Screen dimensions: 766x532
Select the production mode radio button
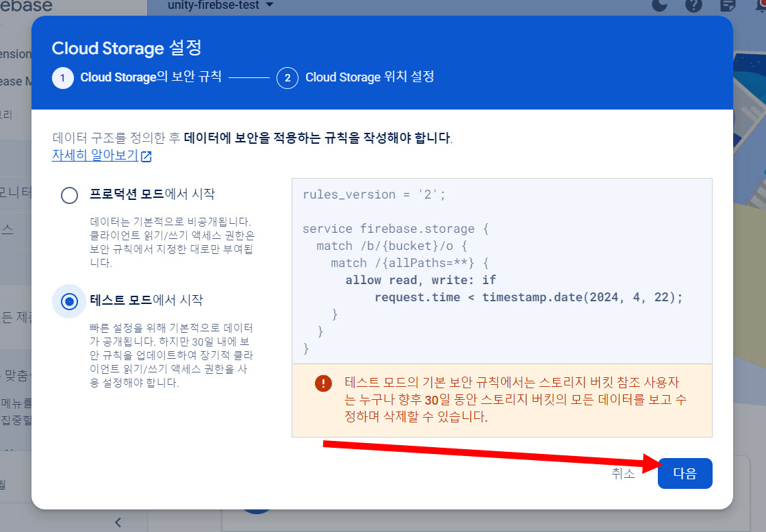pyautogui.click(x=69, y=195)
